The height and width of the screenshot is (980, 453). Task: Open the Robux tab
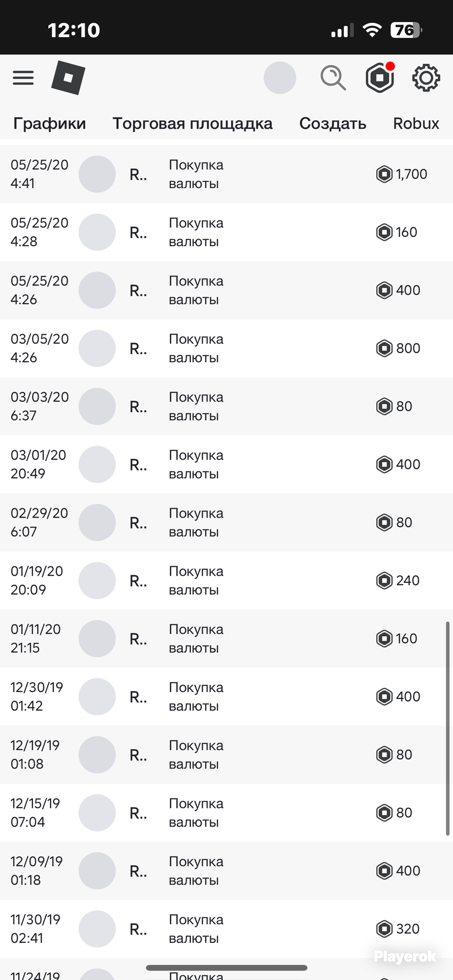[x=416, y=123]
